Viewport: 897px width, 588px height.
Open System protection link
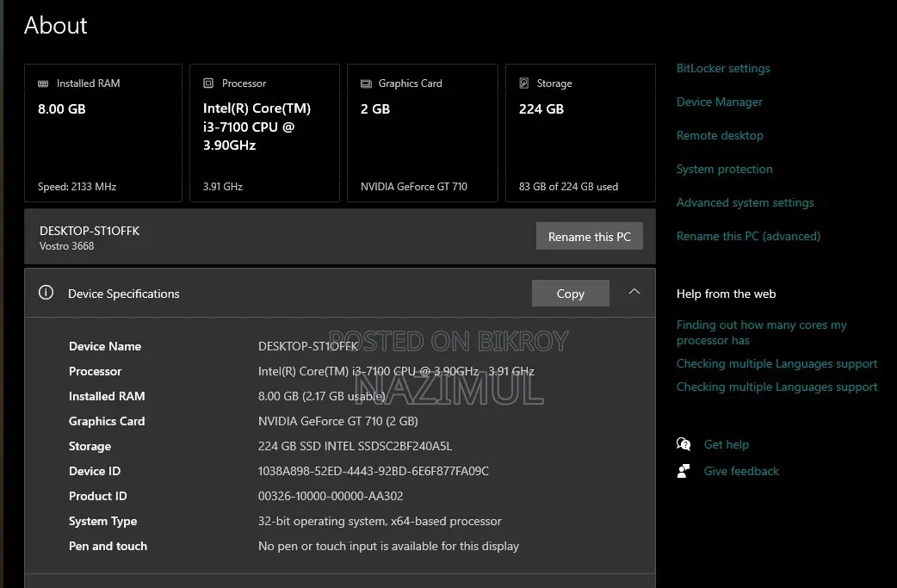coord(724,169)
